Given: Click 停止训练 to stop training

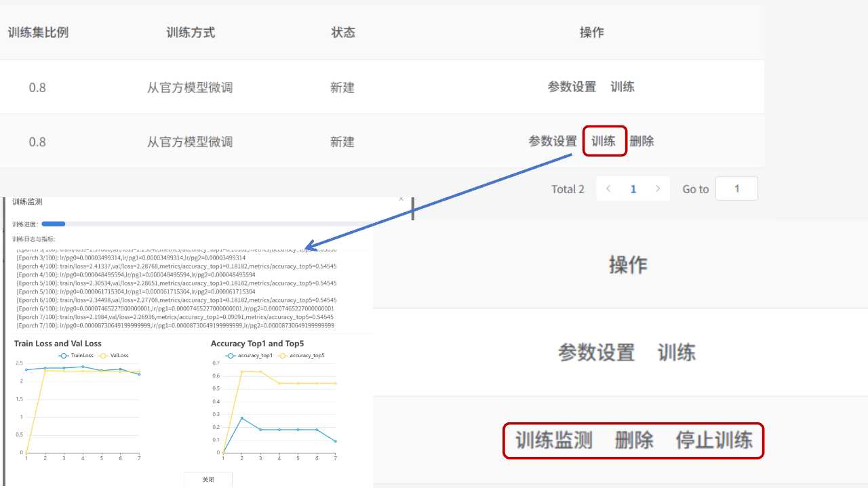Looking at the screenshot, I should coord(714,440).
